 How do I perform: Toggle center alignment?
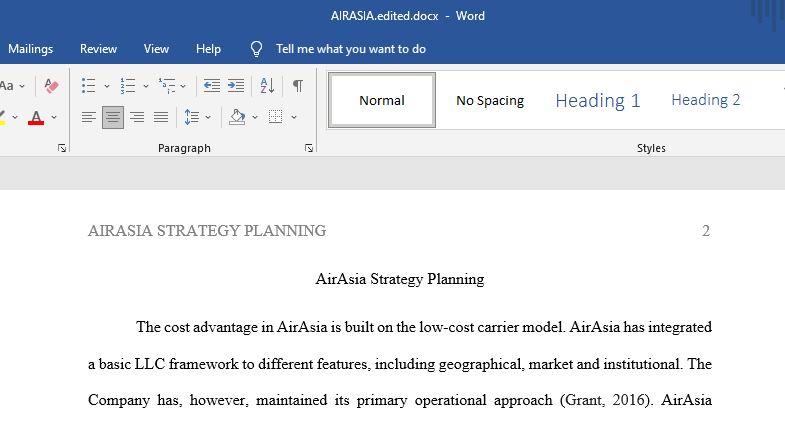(113, 117)
